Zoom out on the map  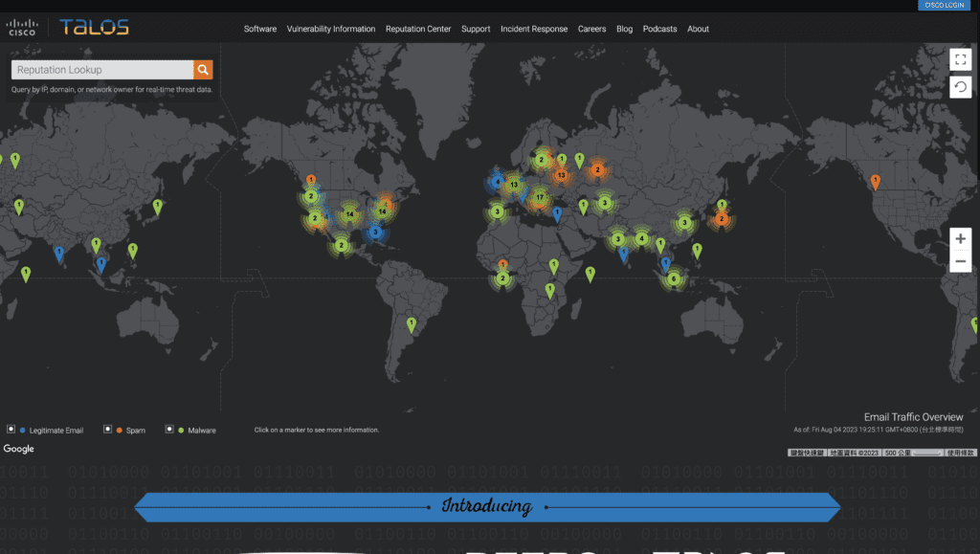click(961, 262)
